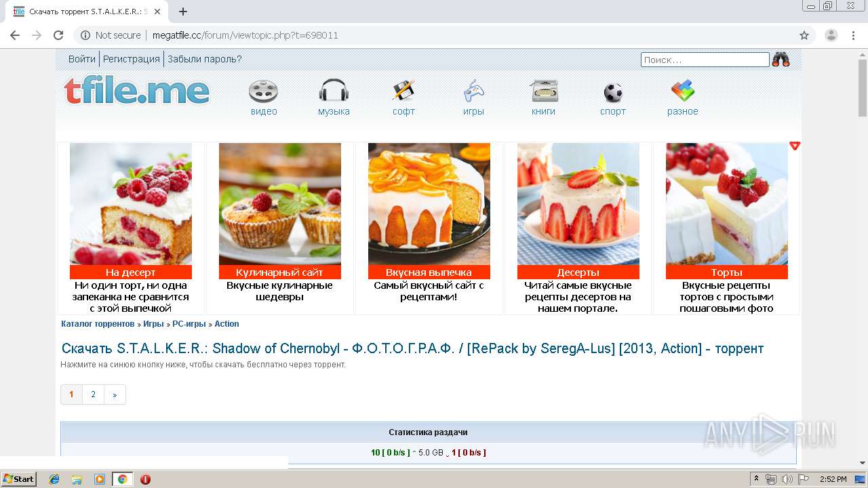Click the orange Десерты ad caption
This screenshot has height=488, width=868.
point(578,272)
